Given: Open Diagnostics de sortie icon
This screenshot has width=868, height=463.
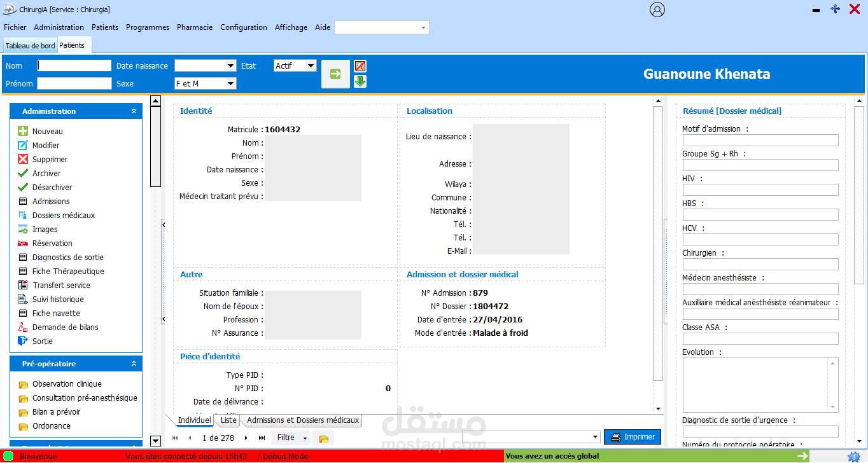Looking at the screenshot, I should 23,257.
